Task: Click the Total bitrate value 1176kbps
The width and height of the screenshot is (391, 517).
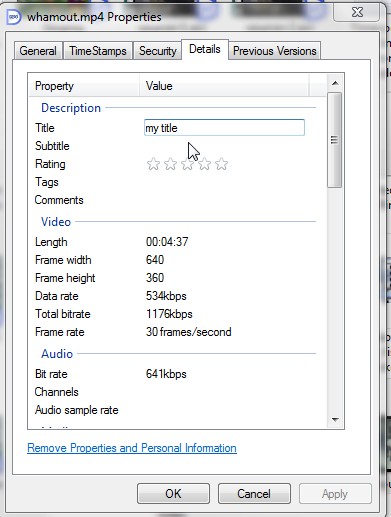Action: click(169, 314)
